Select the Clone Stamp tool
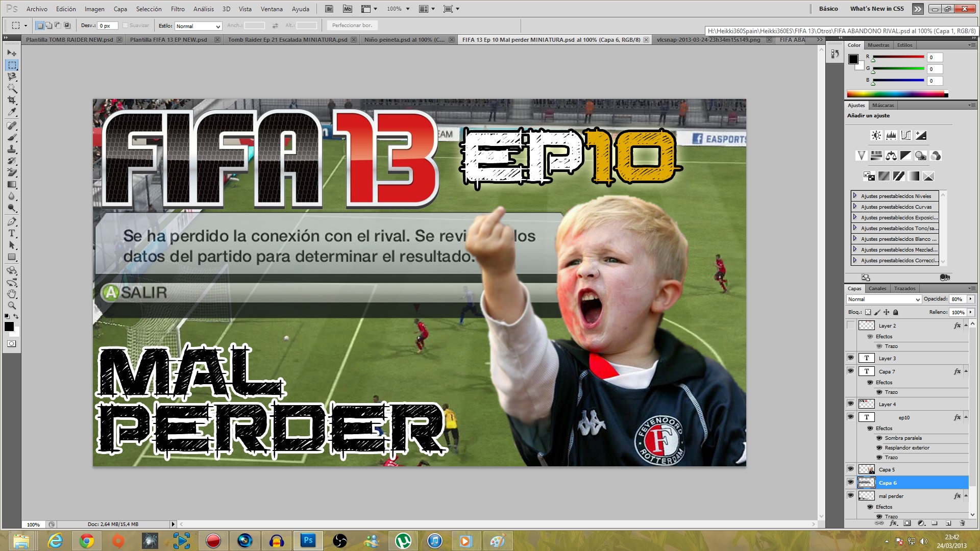The image size is (980, 551). click(x=12, y=149)
